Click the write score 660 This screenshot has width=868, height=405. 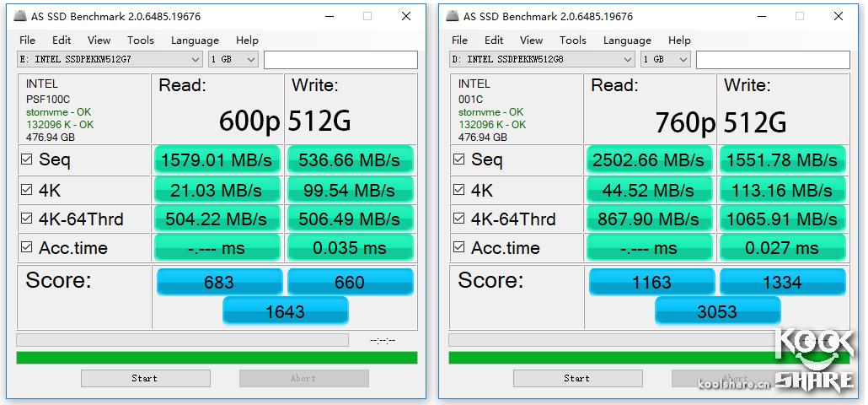[x=350, y=282]
